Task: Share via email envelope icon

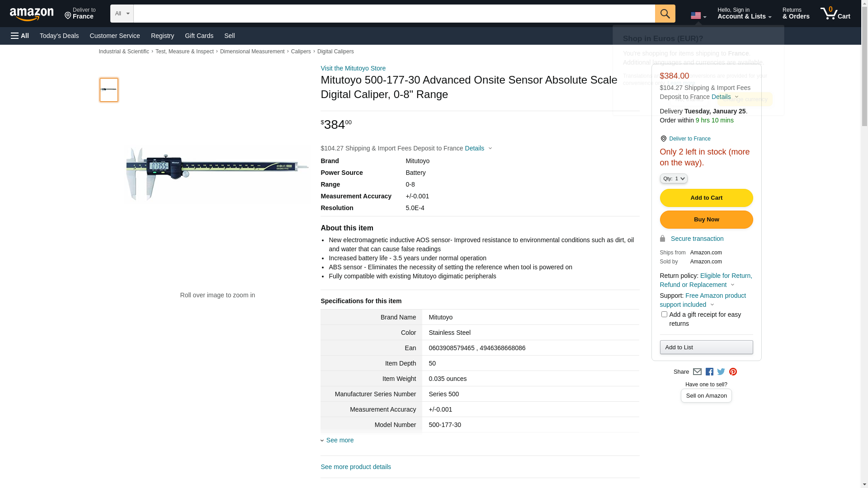Action: click(697, 372)
